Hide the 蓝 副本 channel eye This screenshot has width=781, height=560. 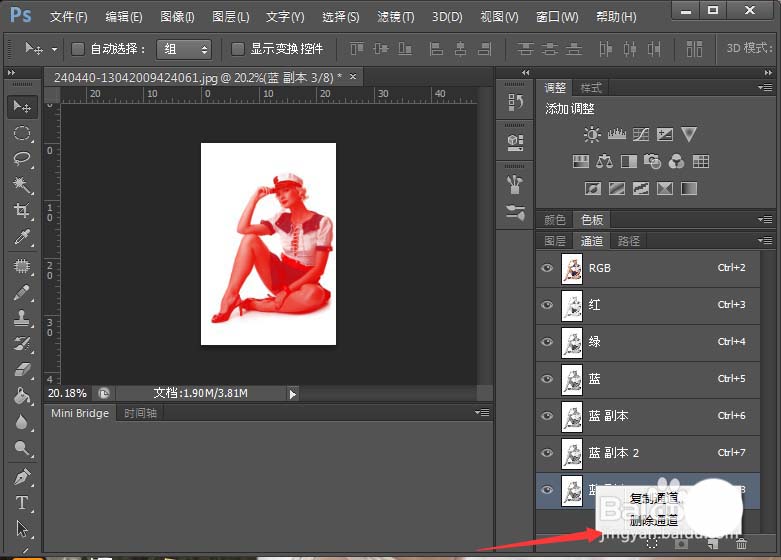pos(547,416)
